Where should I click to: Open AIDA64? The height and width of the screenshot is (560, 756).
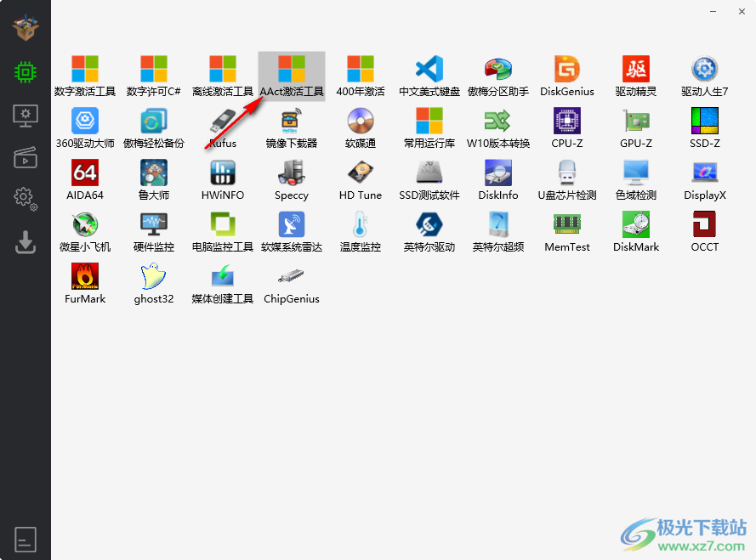tap(85, 180)
